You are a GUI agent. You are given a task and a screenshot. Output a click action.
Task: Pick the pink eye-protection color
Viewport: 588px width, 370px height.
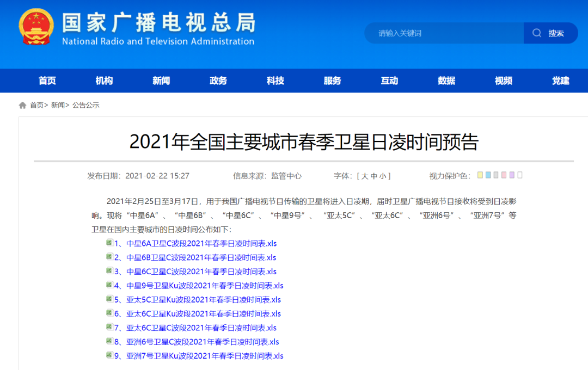[x=504, y=175]
